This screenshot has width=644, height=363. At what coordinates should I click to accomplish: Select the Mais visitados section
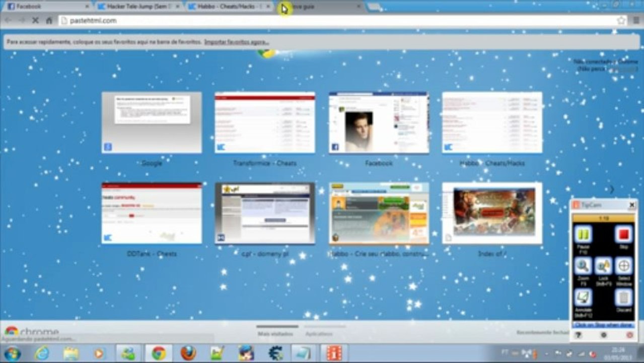click(275, 334)
